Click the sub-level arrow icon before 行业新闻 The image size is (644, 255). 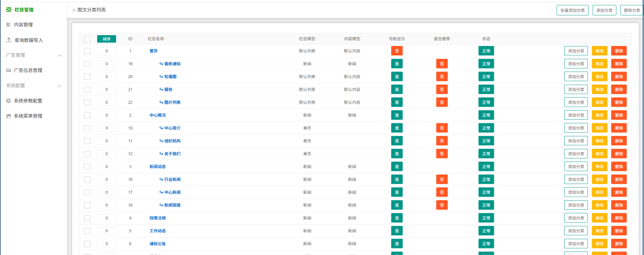pyautogui.click(x=161, y=179)
